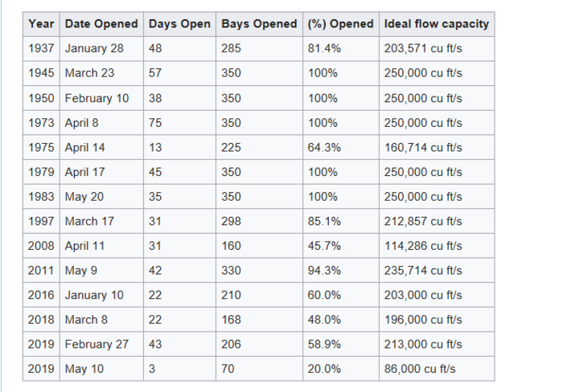Select the February 27 date cell

click(101, 344)
